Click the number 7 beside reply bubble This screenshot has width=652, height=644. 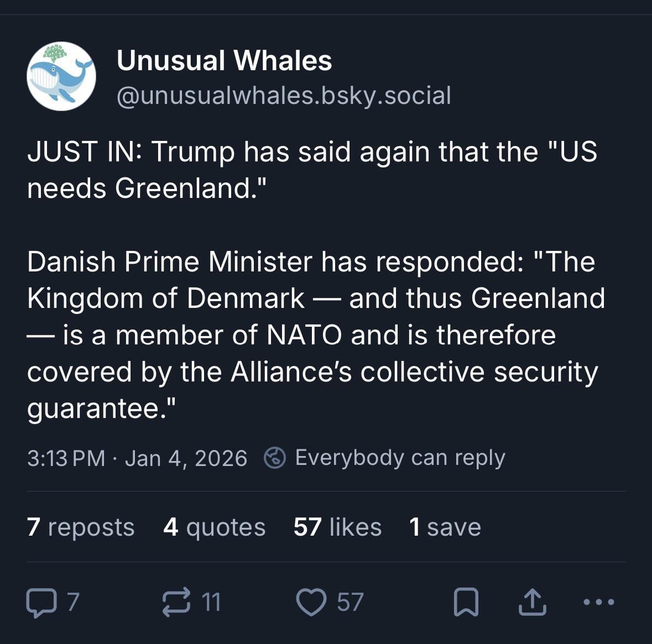[x=73, y=603]
